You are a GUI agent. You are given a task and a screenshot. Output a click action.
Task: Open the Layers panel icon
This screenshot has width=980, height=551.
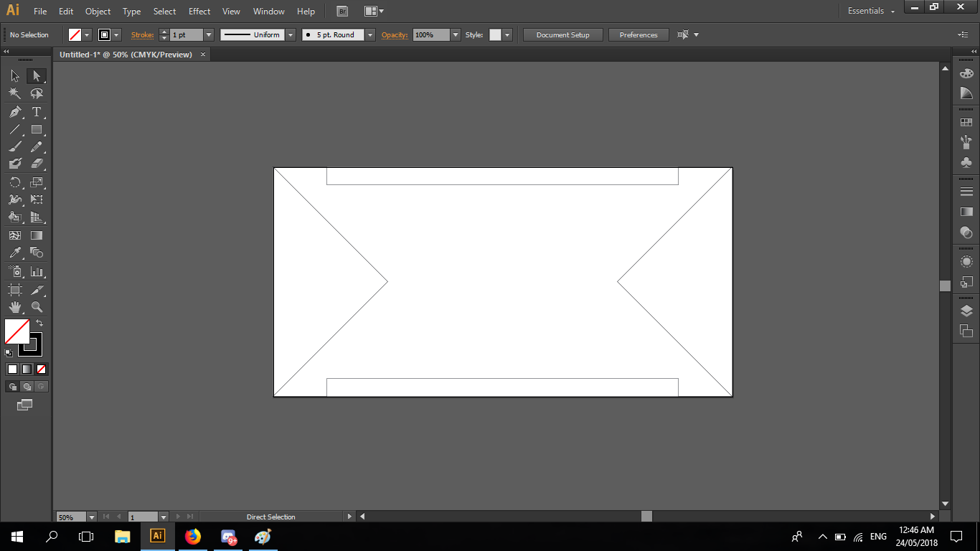click(x=966, y=311)
